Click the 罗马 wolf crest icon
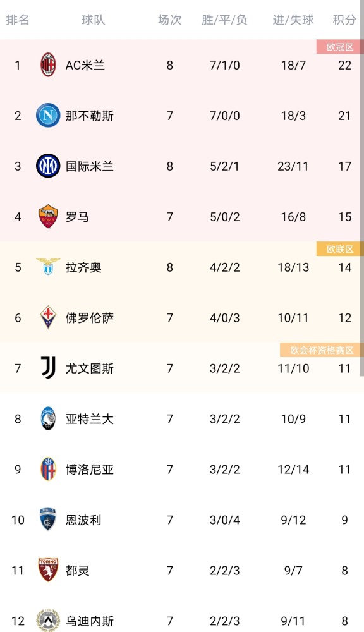This screenshot has height=632, width=364. (x=48, y=216)
